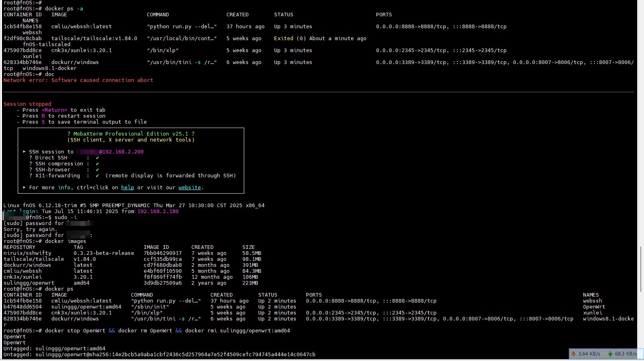Click the orange upload speed arrow icon
Screen dimensions: 644x361
point(574,353)
